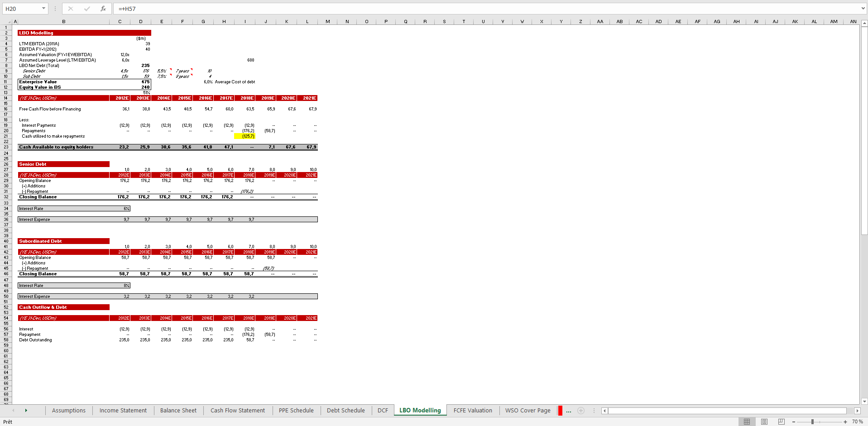Click the sheet navigation right arrow

pos(26,411)
